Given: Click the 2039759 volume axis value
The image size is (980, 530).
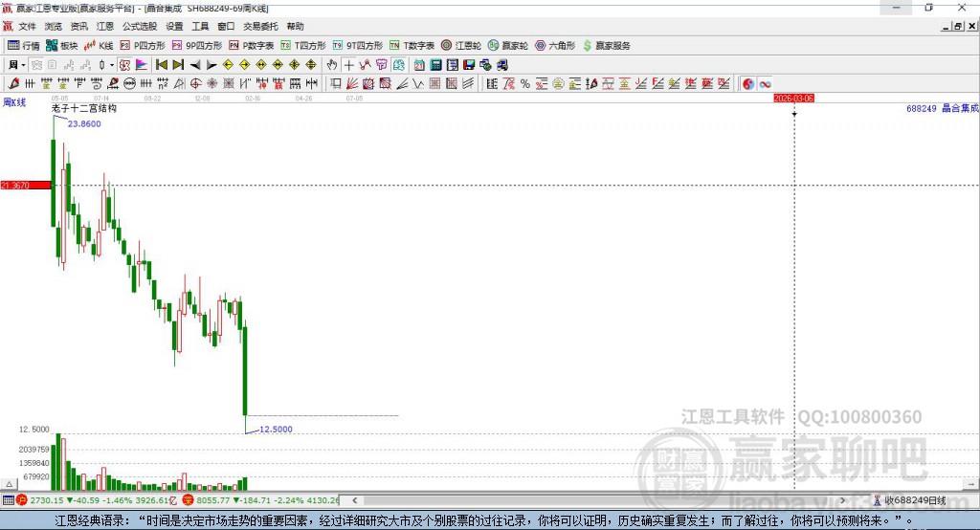Looking at the screenshot, I should (x=33, y=450).
